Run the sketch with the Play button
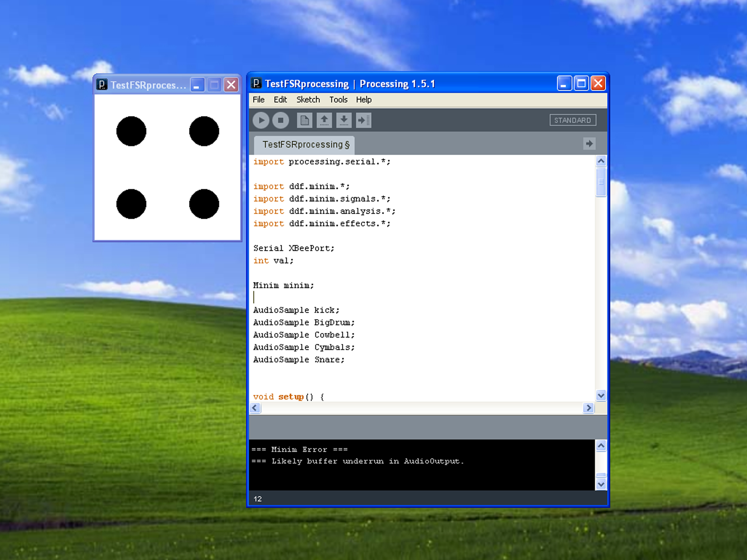 [261, 120]
